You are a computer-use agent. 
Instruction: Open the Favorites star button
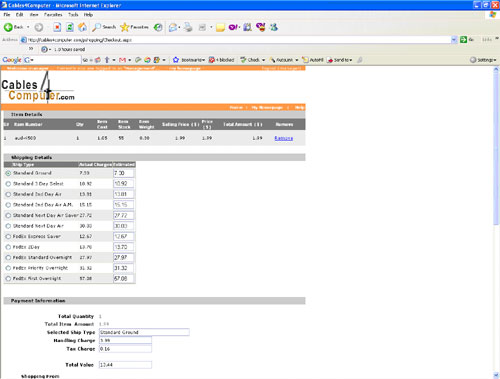click(134, 27)
